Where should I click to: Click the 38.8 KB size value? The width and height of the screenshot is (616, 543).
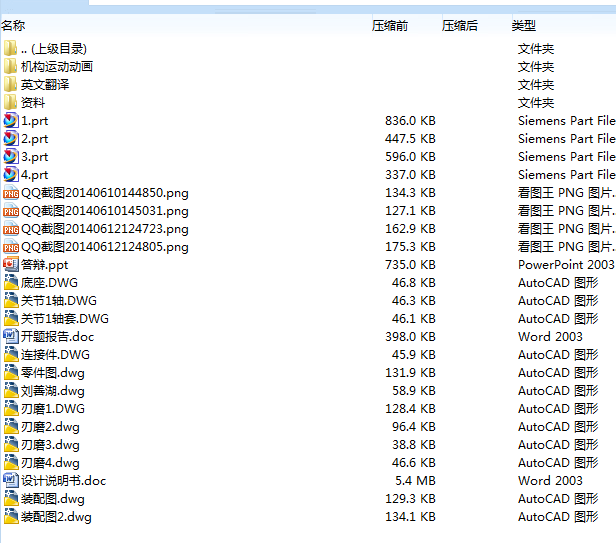point(414,445)
